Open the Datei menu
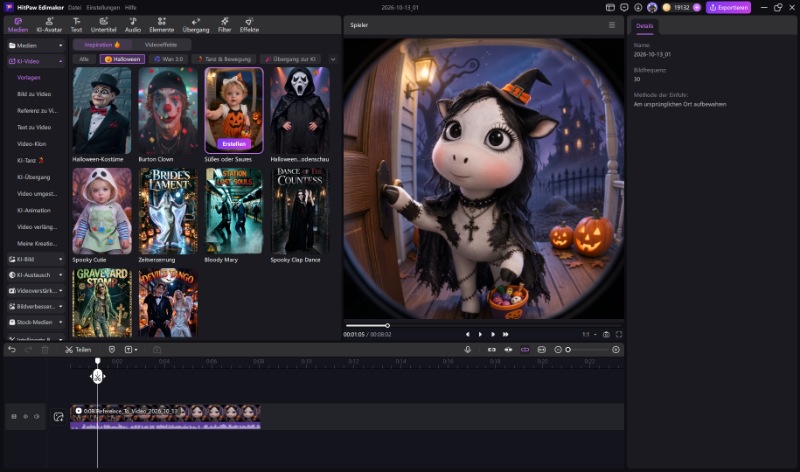 74,8
